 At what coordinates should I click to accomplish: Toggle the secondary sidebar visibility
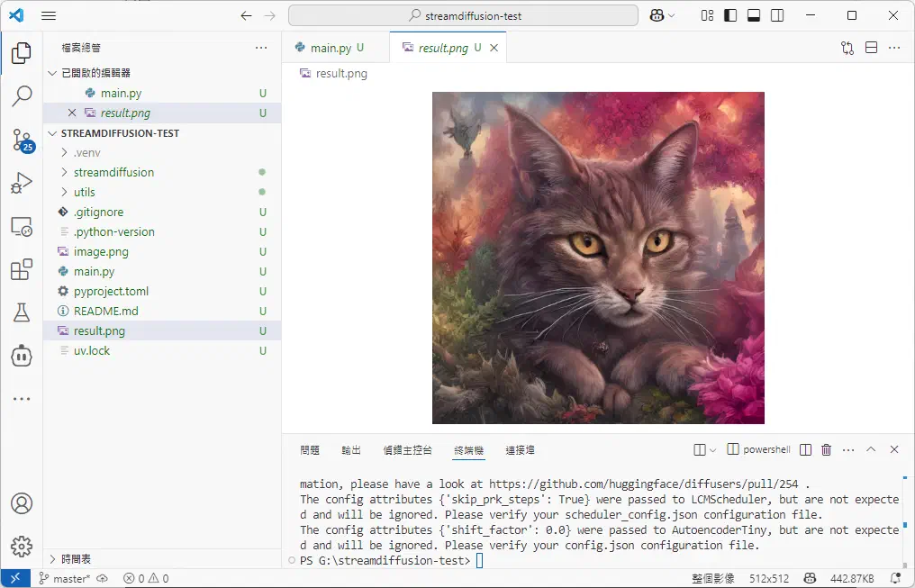point(776,15)
